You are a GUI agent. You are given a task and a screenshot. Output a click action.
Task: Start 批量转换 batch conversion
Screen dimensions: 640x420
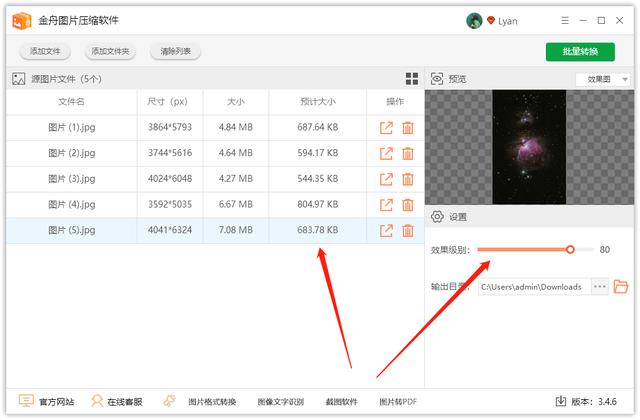580,52
